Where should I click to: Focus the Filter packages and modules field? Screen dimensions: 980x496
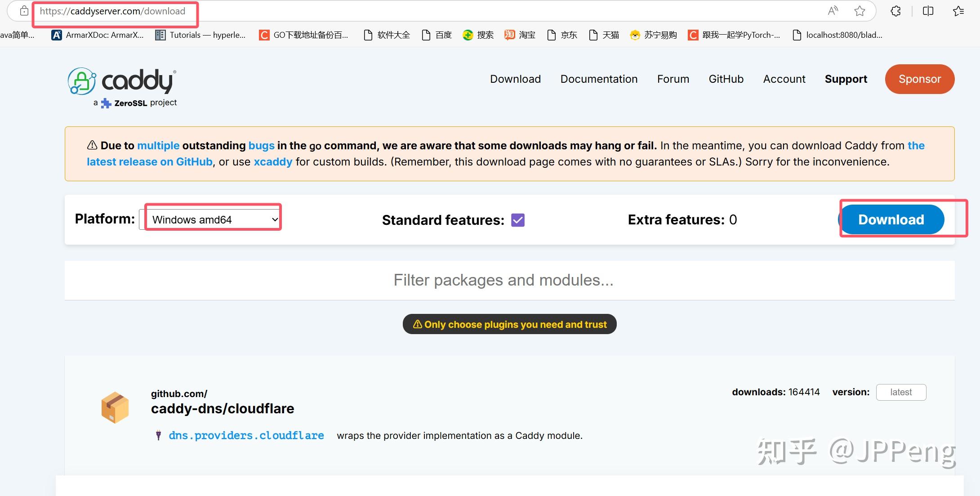click(x=503, y=280)
